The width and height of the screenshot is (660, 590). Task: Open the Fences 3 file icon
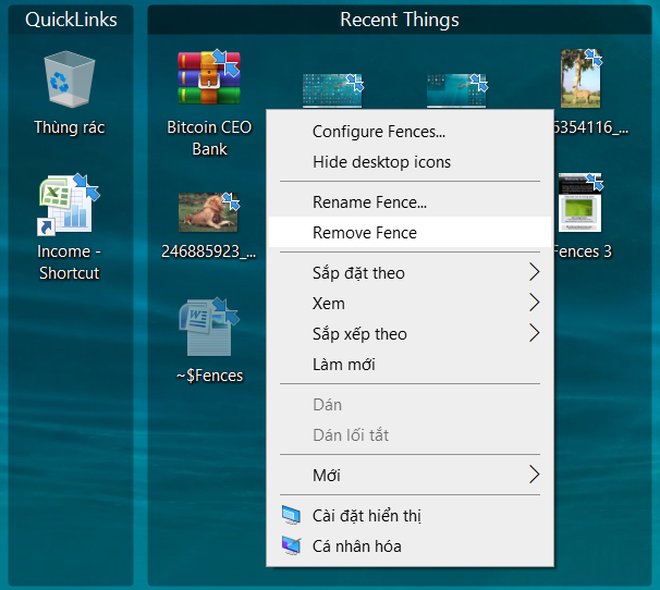point(580,204)
